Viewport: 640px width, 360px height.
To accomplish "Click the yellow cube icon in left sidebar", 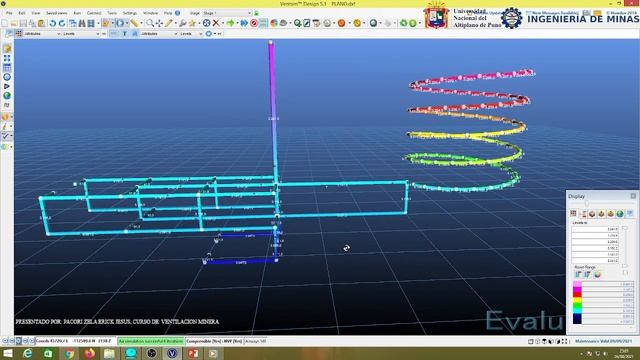I will click(x=7, y=49).
